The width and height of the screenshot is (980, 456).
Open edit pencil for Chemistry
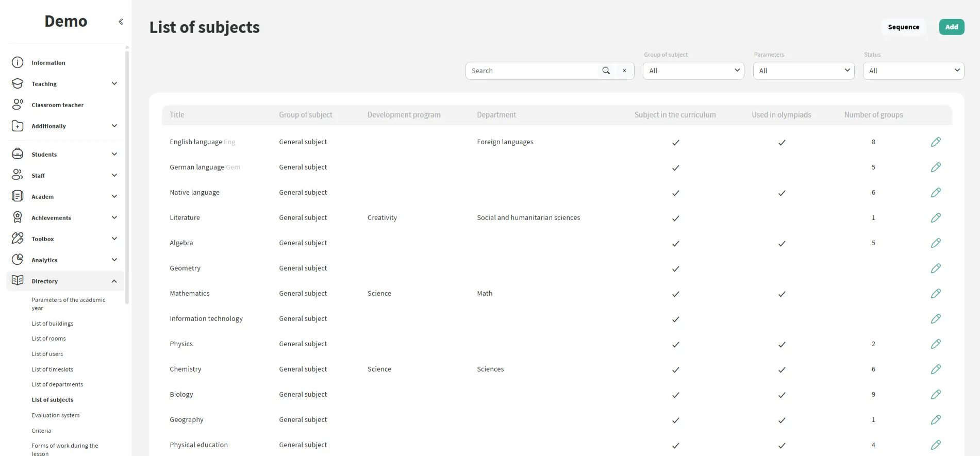pos(936,369)
